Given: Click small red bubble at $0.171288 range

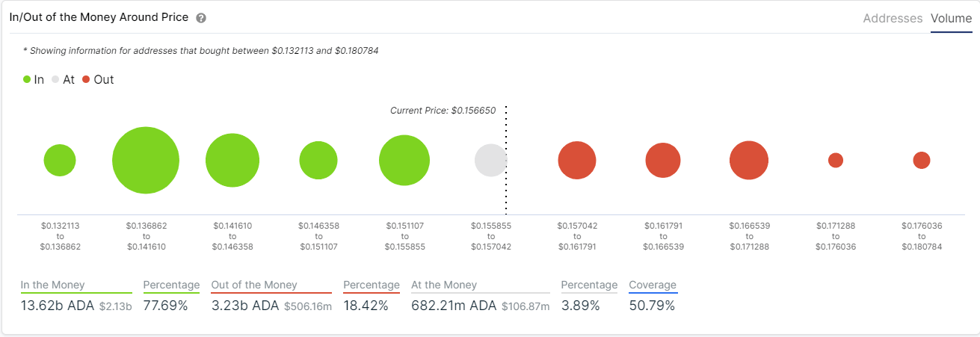Looking at the screenshot, I should tap(836, 160).
